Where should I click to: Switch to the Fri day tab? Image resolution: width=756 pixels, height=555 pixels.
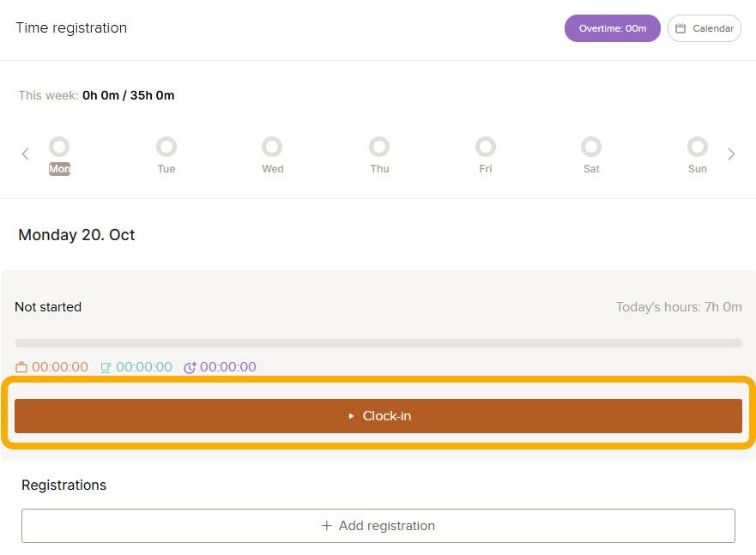pos(486,169)
